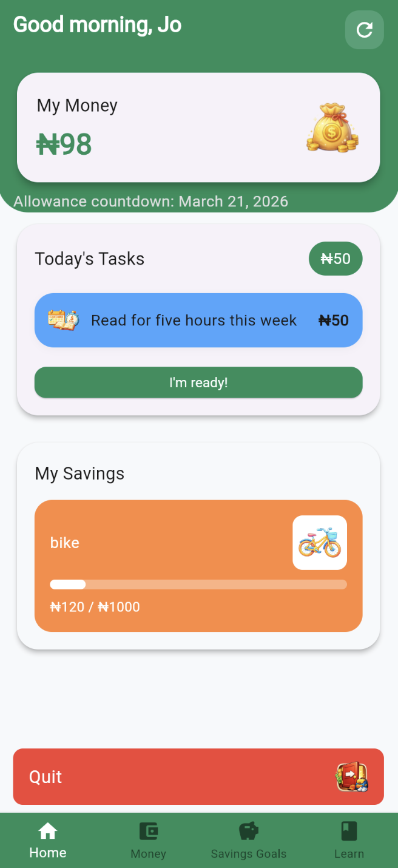This screenshot has width=398, height=868.
Task: Open the Savings Goals tab
Action: (249, 841)
